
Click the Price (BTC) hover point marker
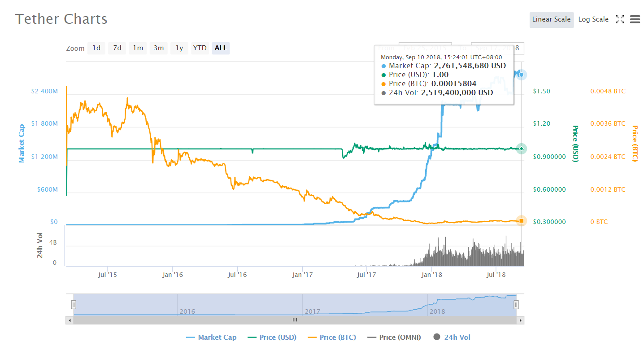pos(521,220)
